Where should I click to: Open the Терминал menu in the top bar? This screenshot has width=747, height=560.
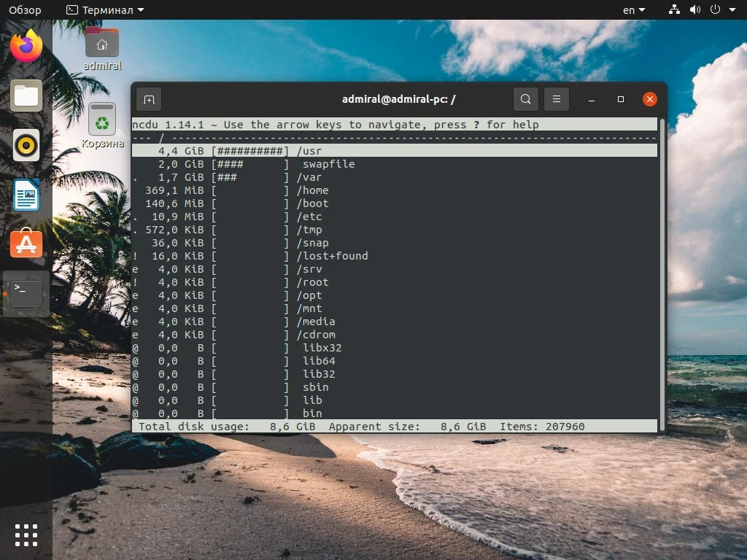click(109, 9)
